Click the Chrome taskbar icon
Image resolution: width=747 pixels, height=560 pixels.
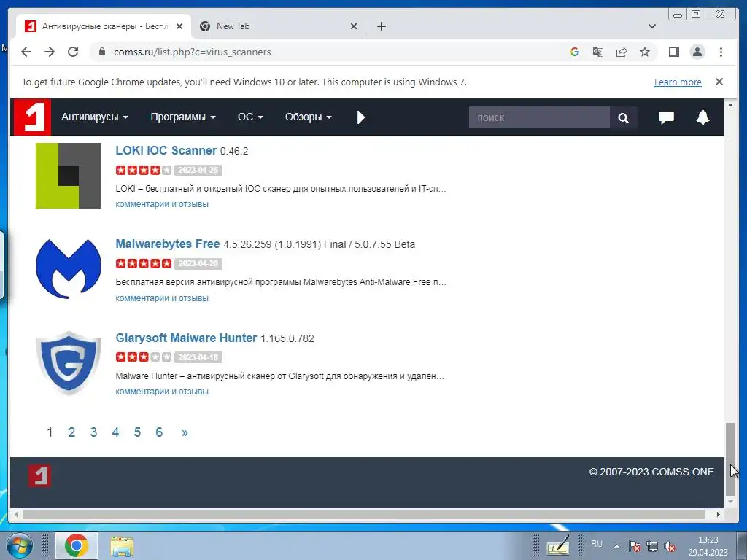[76, 545]
